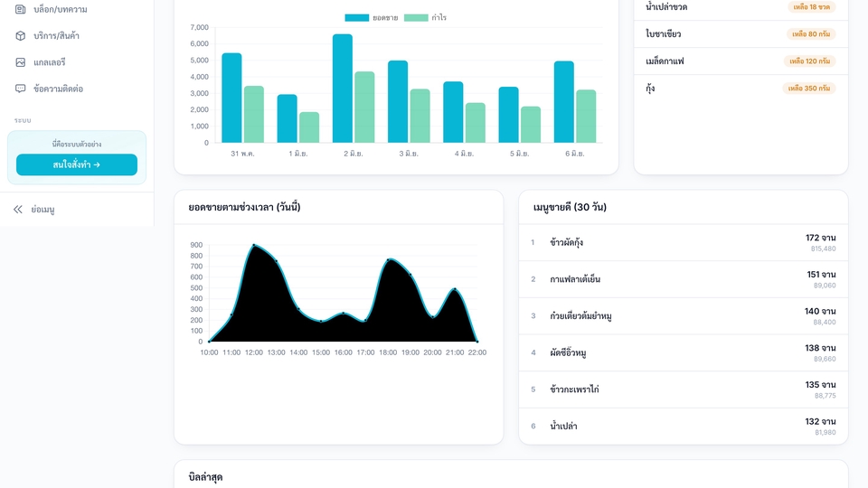This screenshot has height=488, width=868.
Task: Select the เหลือ 80 กรัม stock badge
Action: pyautogui.click(x=811, y=33)
